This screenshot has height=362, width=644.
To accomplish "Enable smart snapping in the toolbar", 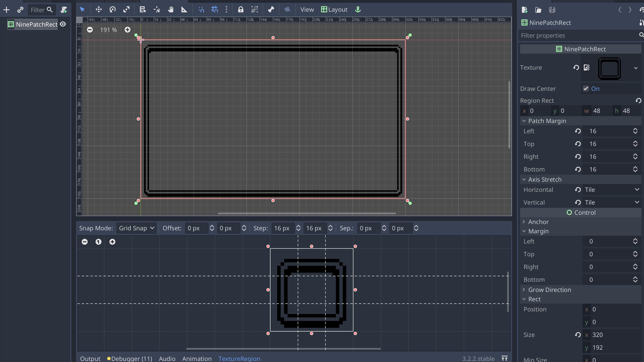I will pyautogui.click(x=201, y=10).
